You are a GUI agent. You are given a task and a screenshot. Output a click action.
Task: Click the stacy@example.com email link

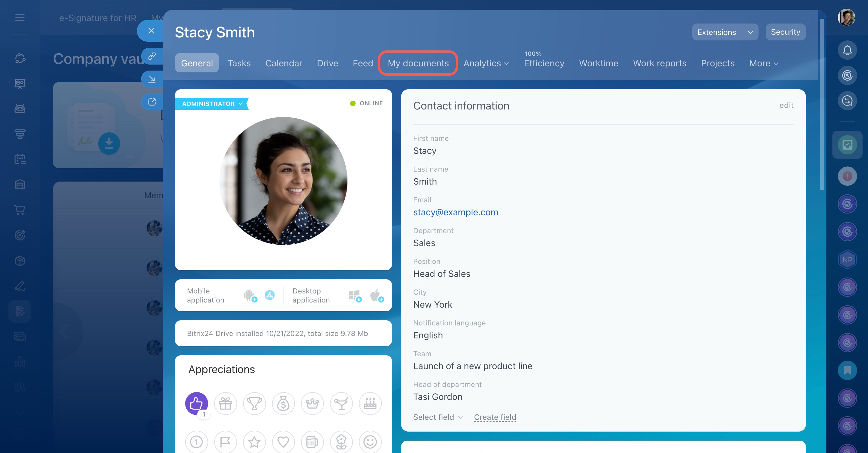456,212
